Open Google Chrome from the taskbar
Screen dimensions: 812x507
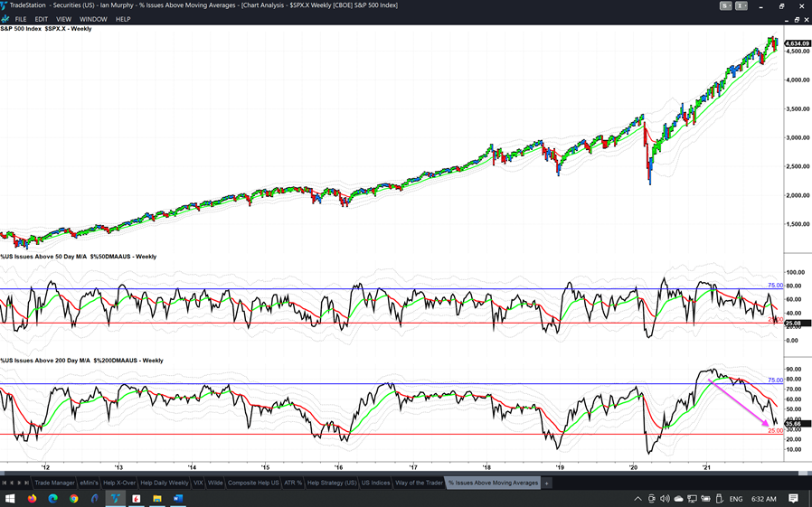click(x=74, y=498)
